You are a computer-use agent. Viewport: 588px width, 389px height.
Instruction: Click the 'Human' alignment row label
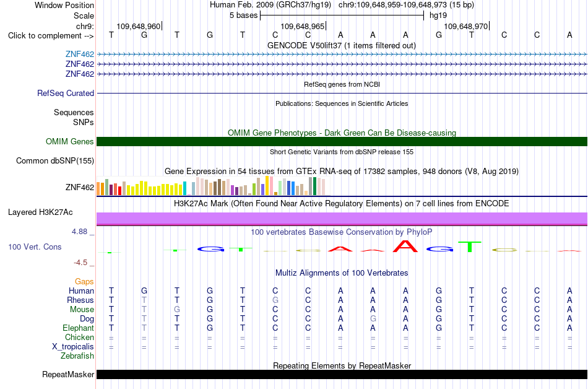coord(81,291)
